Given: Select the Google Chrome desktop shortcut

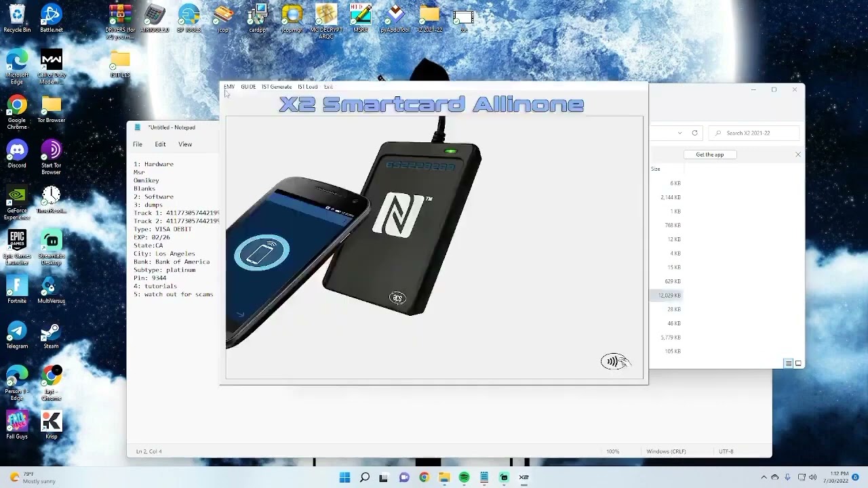Looking at the screenshot, I should coord(17,112).
